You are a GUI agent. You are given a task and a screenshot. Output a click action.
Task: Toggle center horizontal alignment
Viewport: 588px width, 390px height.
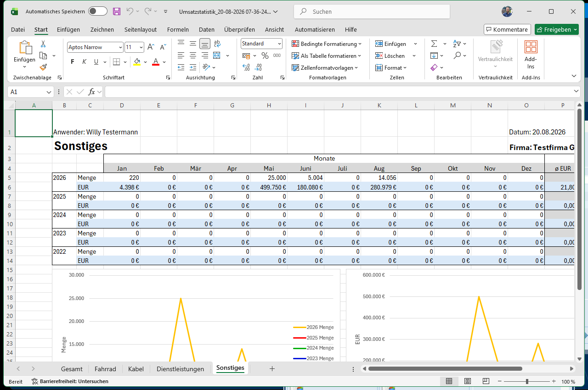193,56
